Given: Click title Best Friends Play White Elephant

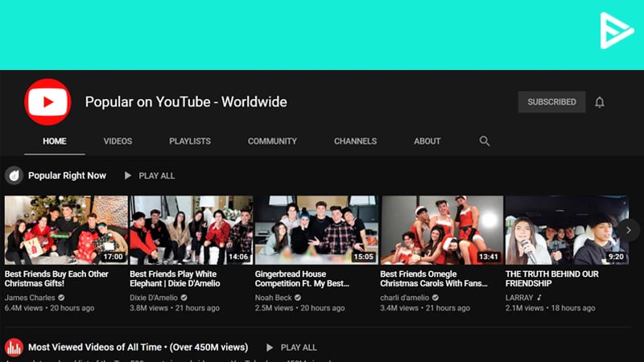Looking at the screenshot, I should click(175, 278).
